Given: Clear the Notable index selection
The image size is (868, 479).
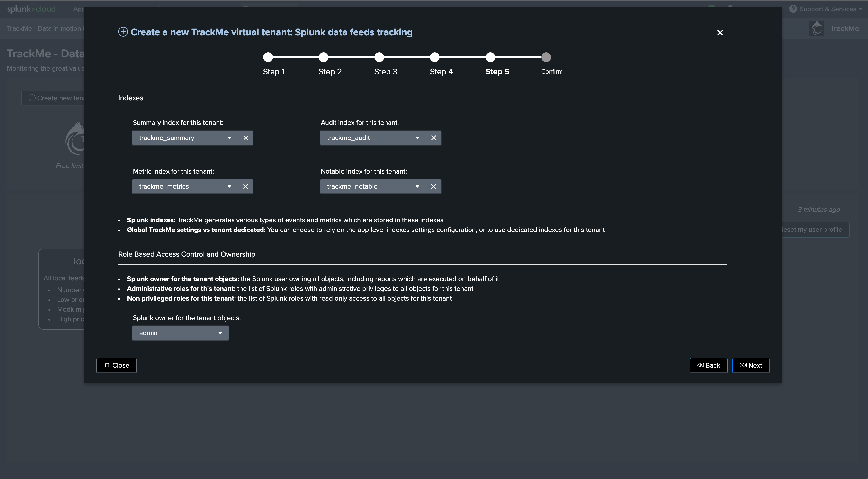Looking at the screenshot, I should [x=433, y=186].
